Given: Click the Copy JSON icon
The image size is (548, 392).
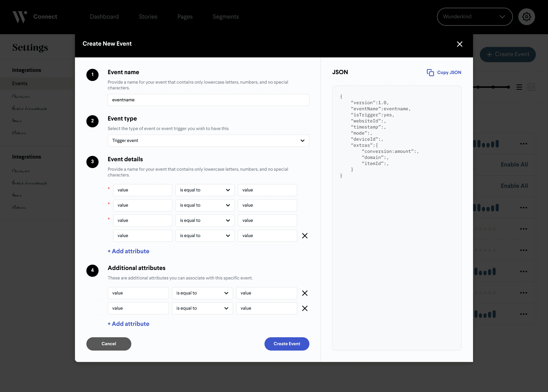Looking at the screenshot, I should pos(430,72).
